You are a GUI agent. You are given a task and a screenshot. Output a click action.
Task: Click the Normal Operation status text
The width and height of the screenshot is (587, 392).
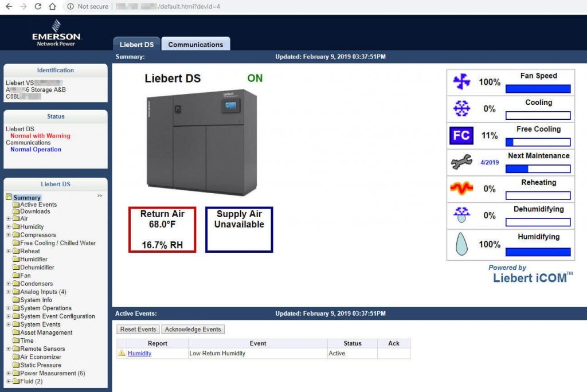coord(36,149)
